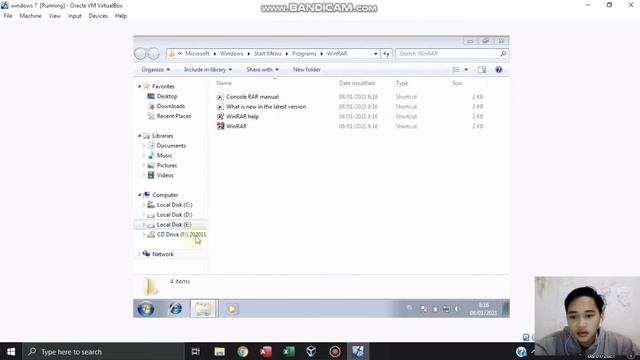The height and width of the screenshot is (360, 640).
Task: Select the WinRAR help shortcut icon
Action: [x=220, y=116]
